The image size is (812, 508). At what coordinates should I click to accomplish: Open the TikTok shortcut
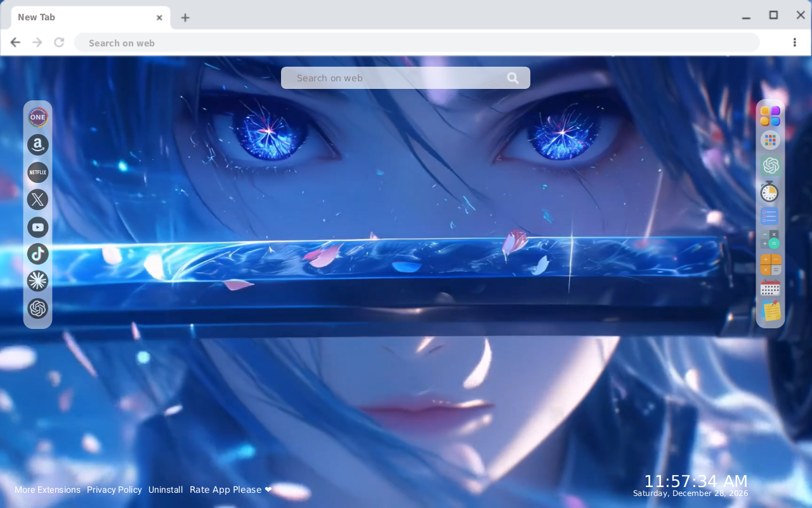tap(38, 254)
